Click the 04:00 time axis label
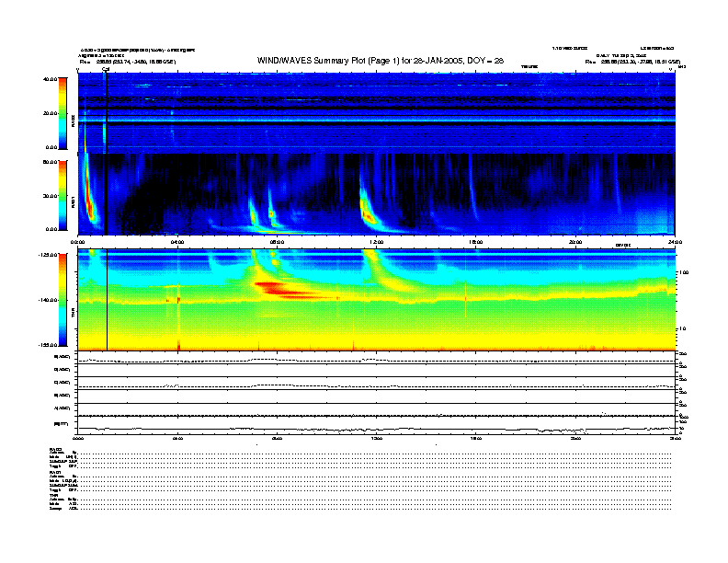728x563 pixels. pyautogui.click(x=177, y=243)
